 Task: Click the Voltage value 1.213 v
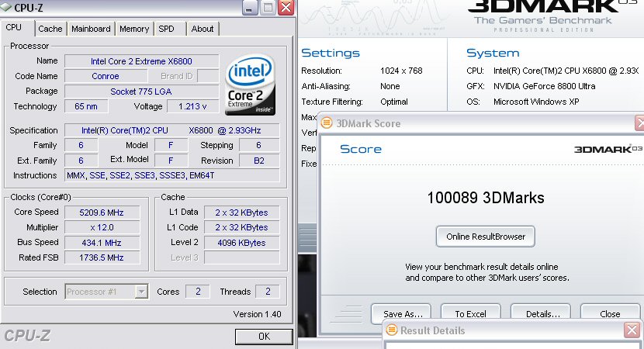(x=192, y=106)
